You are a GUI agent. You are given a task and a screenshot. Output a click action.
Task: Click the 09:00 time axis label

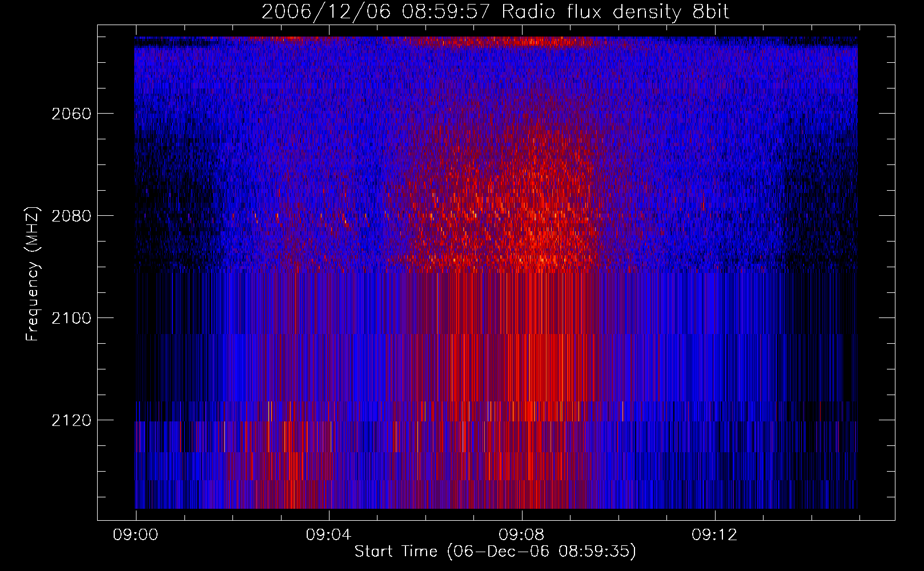coord(135,535)
